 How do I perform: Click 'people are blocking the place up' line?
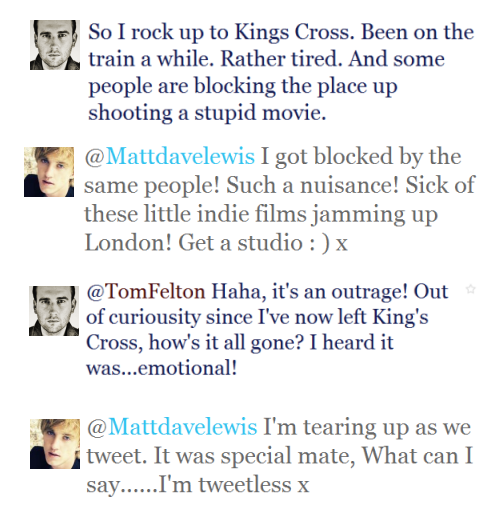click(x=243, y=87)
